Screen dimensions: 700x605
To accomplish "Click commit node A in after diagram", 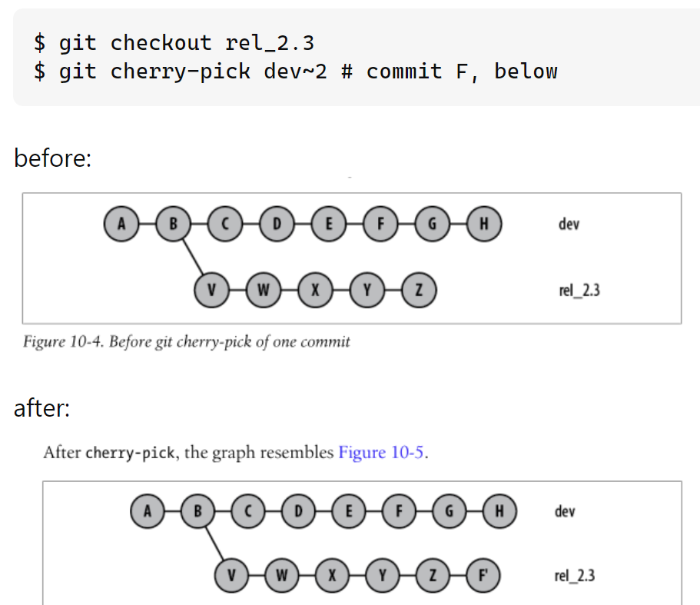I will [x=148, y=510].
